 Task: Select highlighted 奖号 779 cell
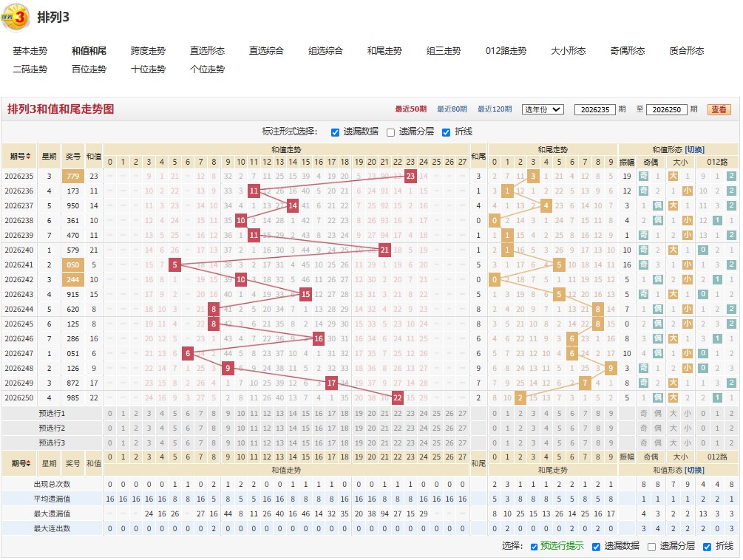73,176
